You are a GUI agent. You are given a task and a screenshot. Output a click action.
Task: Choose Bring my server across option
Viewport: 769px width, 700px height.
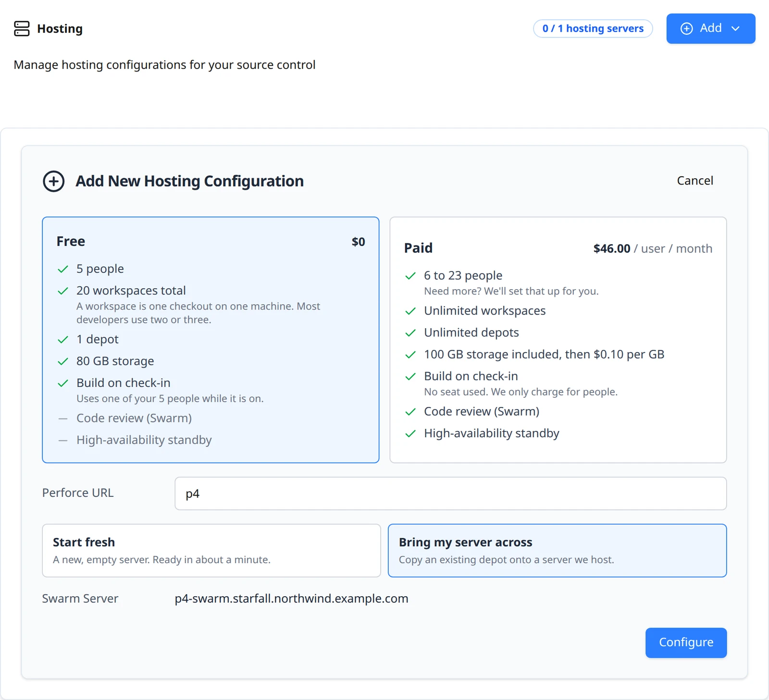point(557,550)
